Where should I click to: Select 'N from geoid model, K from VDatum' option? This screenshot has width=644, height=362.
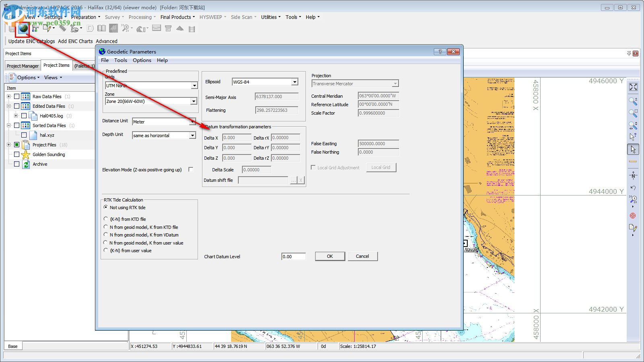point(106,235)
